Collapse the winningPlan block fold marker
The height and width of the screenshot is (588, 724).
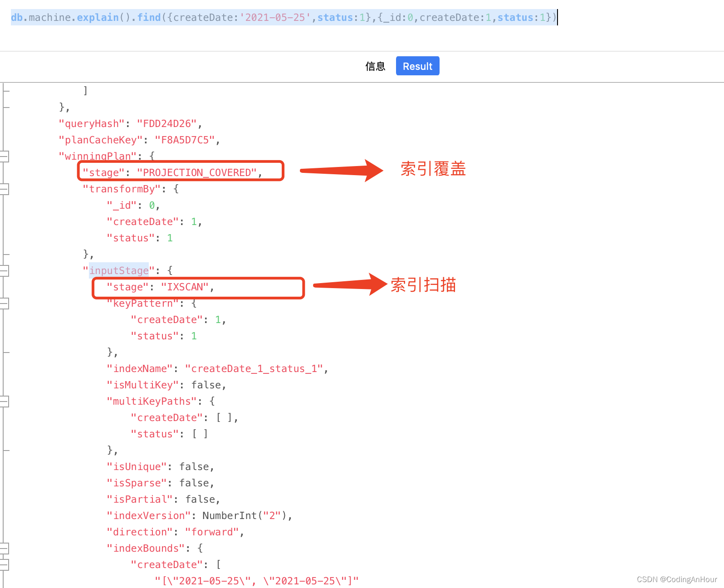point(5,156)
